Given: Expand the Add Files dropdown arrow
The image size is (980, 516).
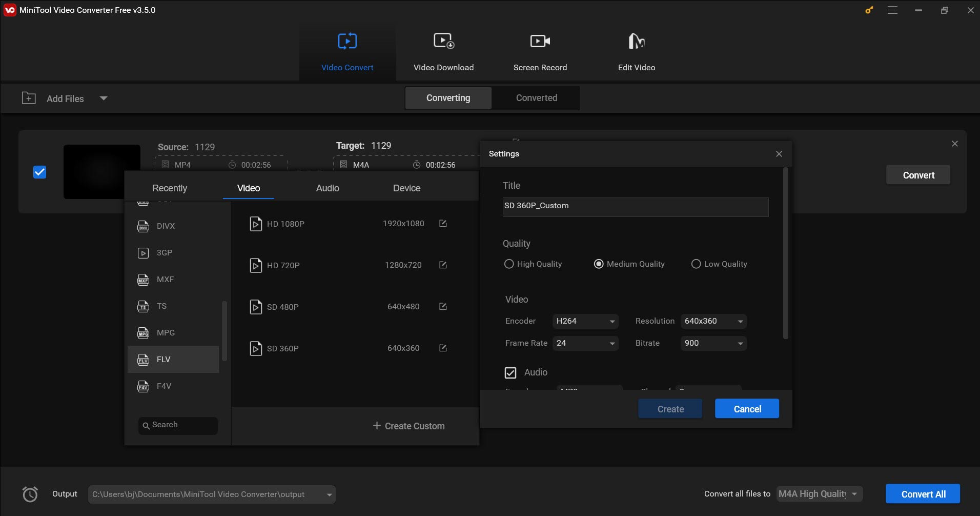Looking at the screenshot, I should coord(104,98).
